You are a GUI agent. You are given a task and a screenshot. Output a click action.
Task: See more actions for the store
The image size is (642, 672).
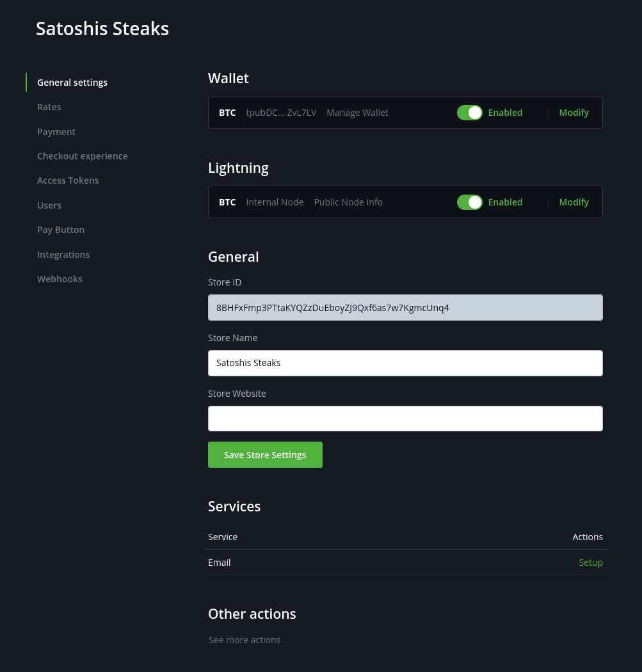click(x=245, y=639)
